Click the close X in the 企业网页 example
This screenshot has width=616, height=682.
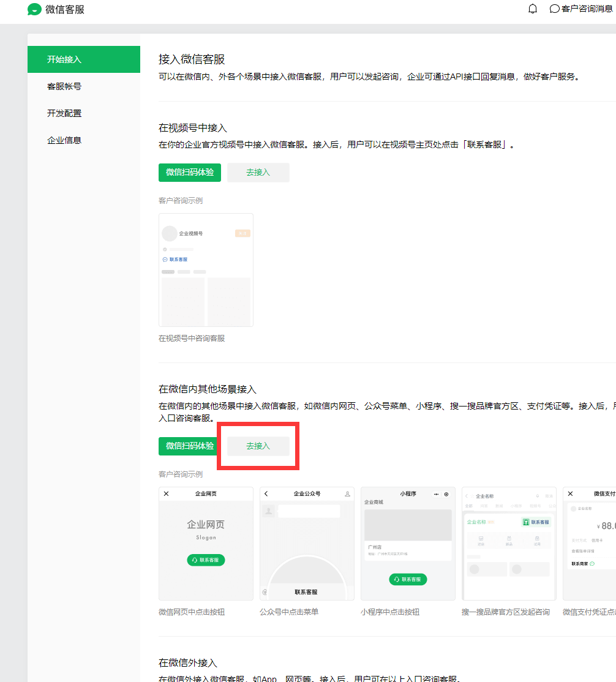tap(165, 493)
